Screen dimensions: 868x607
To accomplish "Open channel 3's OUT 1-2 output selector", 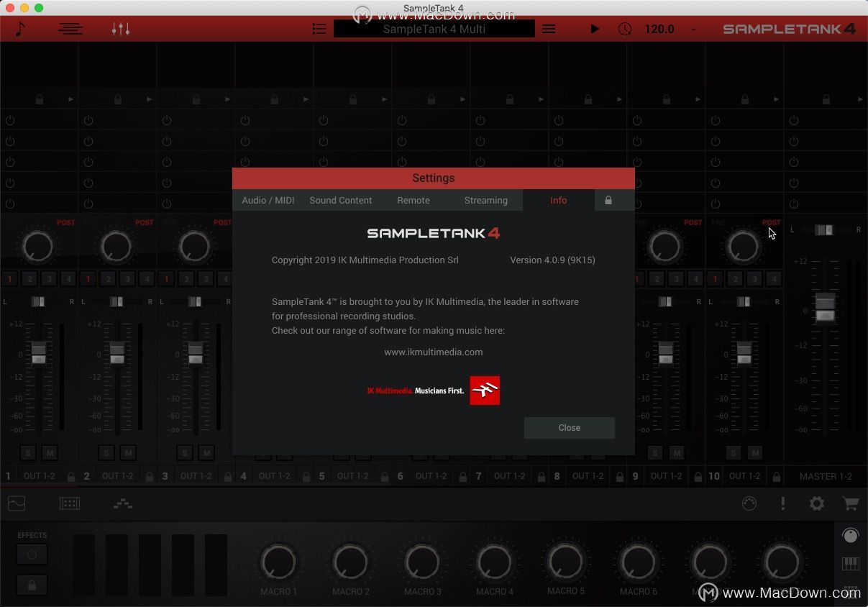I will pos(196,476).
